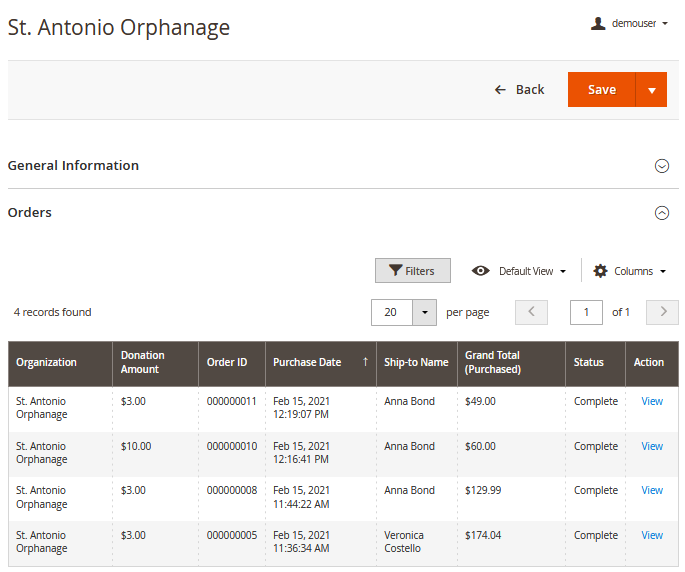View order 000000008
Image resolution: width=685 pixels, height=572 pixels.
coord(652,490)
